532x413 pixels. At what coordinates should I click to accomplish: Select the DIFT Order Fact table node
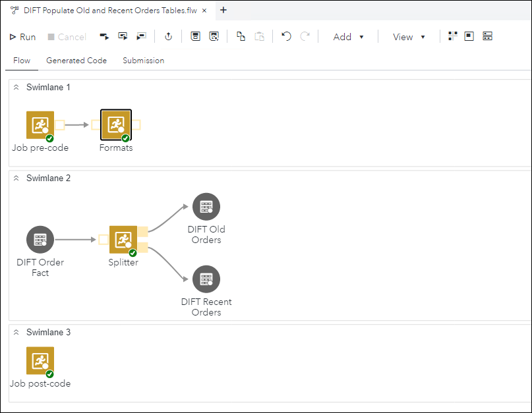coord(40,239)
